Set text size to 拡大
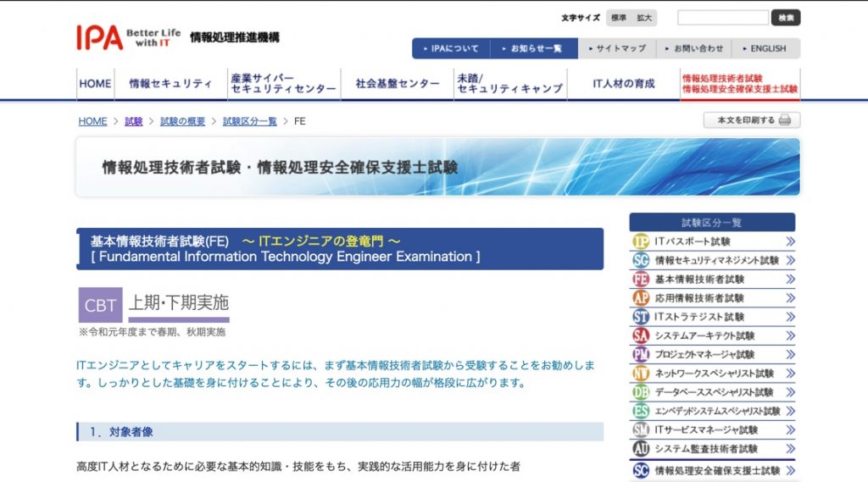Screen dimensions: 868x482 pyautogui.click(x=644, y=18)
